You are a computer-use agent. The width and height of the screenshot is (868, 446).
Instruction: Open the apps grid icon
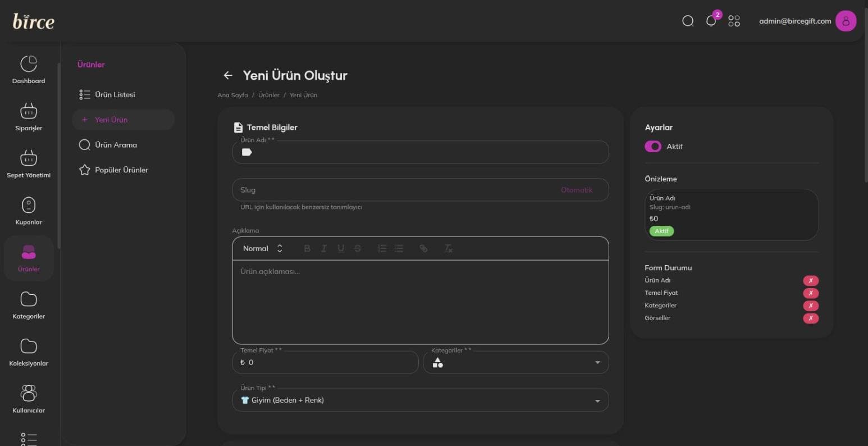[x=734, y=21]
